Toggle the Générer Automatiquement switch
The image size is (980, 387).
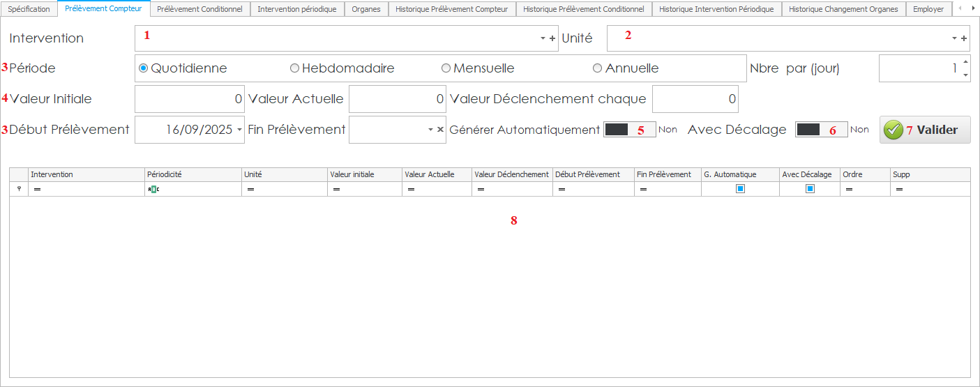tap(629, 130)
